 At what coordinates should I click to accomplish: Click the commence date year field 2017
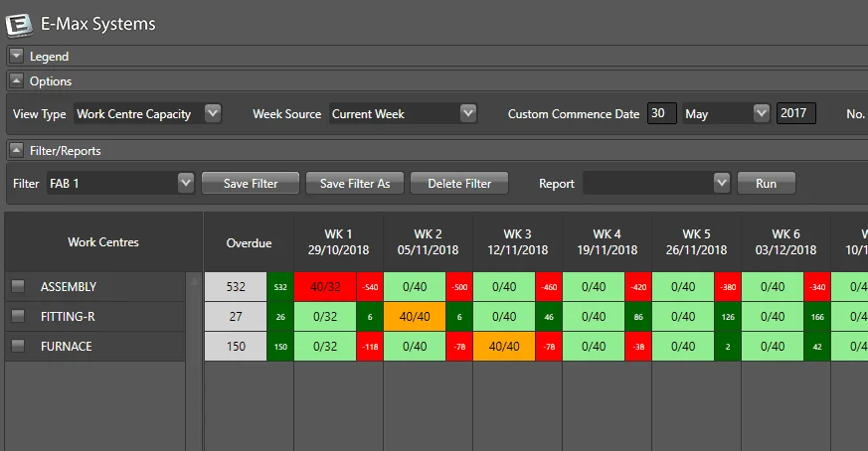click(x=795, y=113)
